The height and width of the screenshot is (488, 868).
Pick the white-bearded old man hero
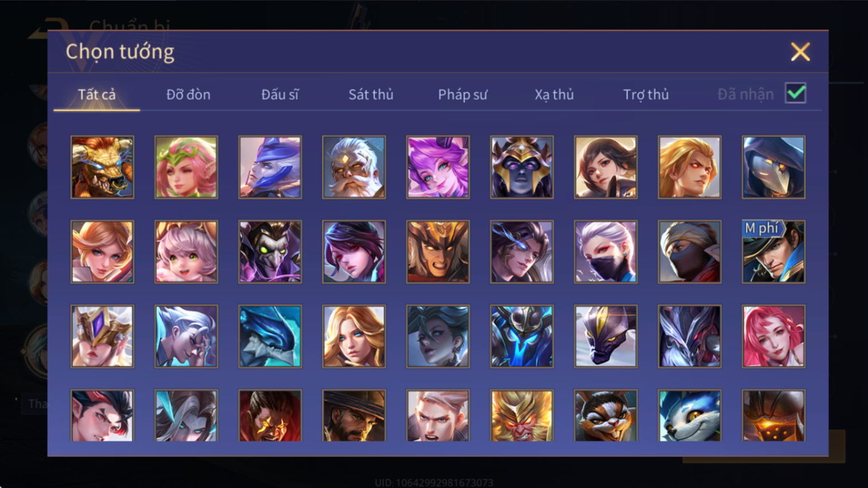tap(354, 167)
